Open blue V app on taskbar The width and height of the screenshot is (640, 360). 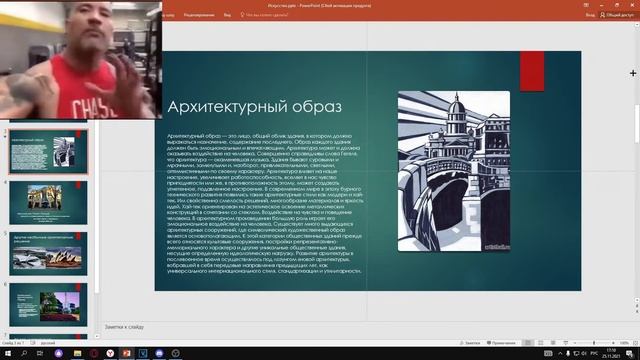(143, 353)
